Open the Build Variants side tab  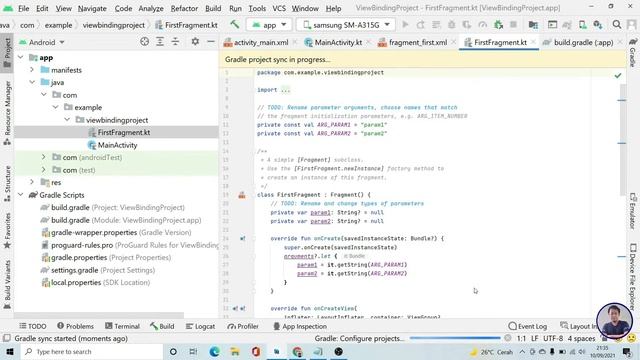[7, 284]
